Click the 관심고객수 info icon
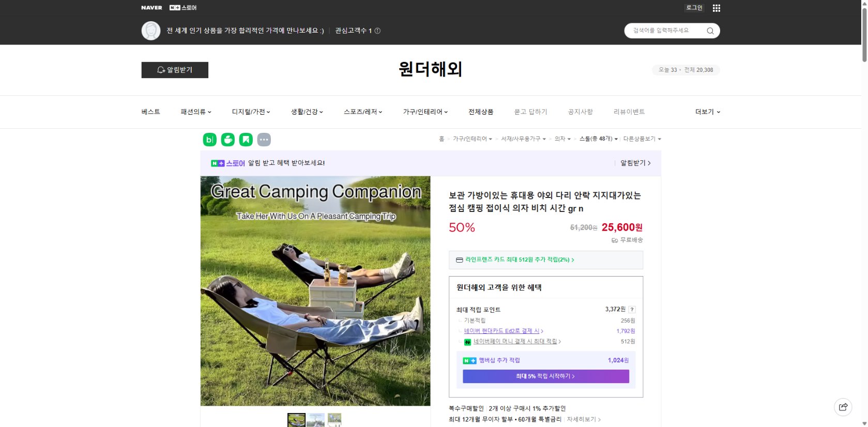This screenshot has width=868, height=427. click(377, 30)
